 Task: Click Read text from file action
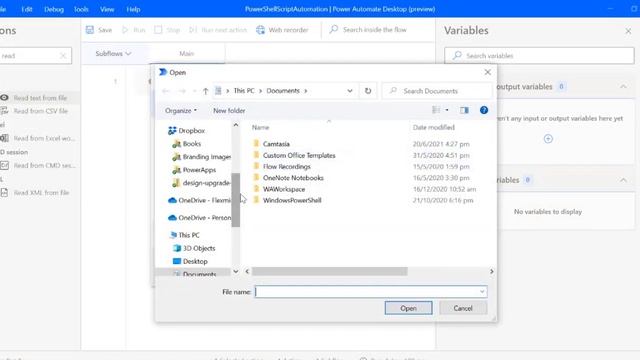coord(40,98)
